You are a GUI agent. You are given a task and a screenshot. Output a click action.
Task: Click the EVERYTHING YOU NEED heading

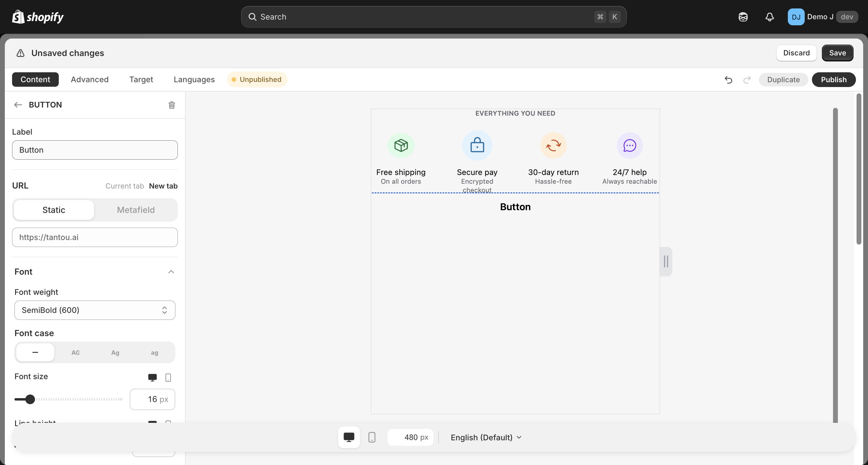coord(515,114)
